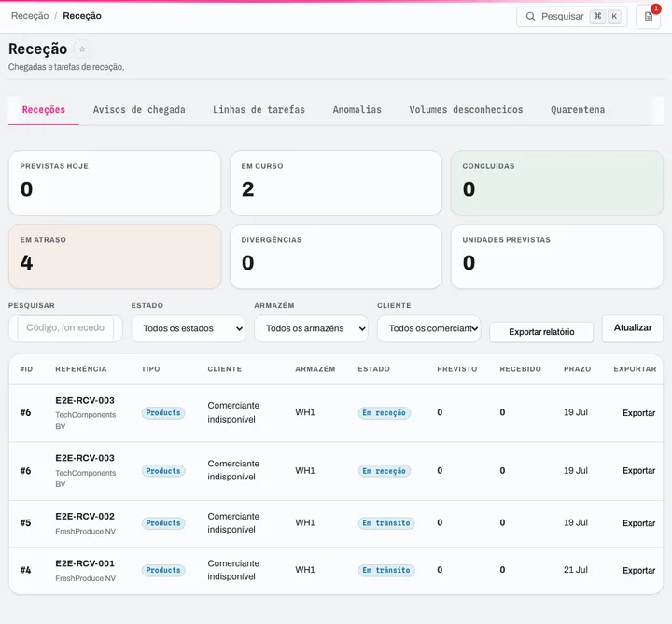Click Products tag in the E2E-RCV-002 row

(x=163, y=523)
